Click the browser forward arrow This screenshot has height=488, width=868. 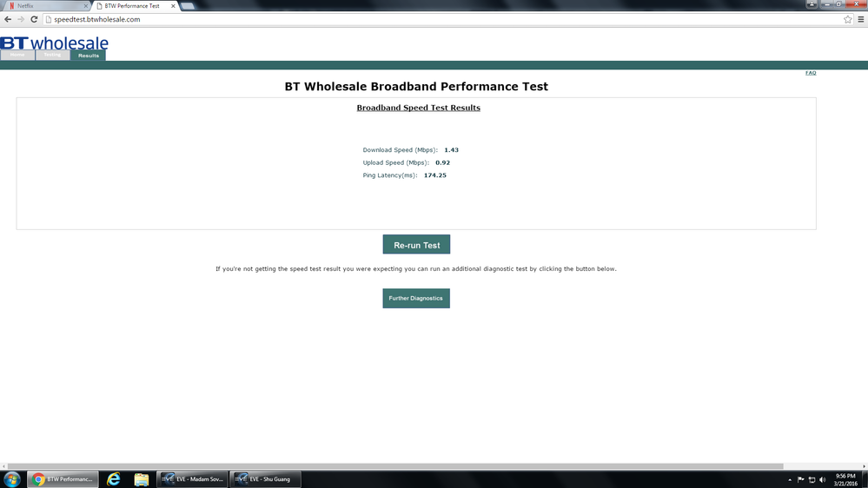pyautogui.click(x=21, y=19)
